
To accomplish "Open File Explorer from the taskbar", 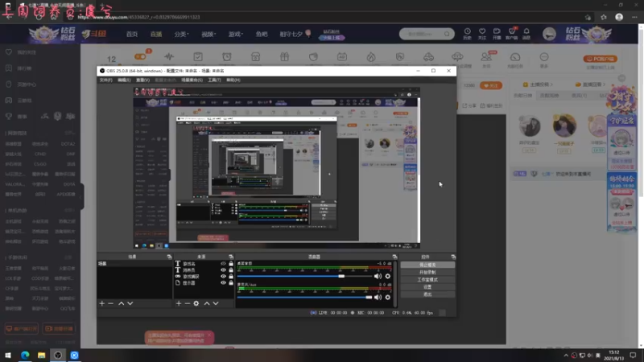I will (41, 355).
